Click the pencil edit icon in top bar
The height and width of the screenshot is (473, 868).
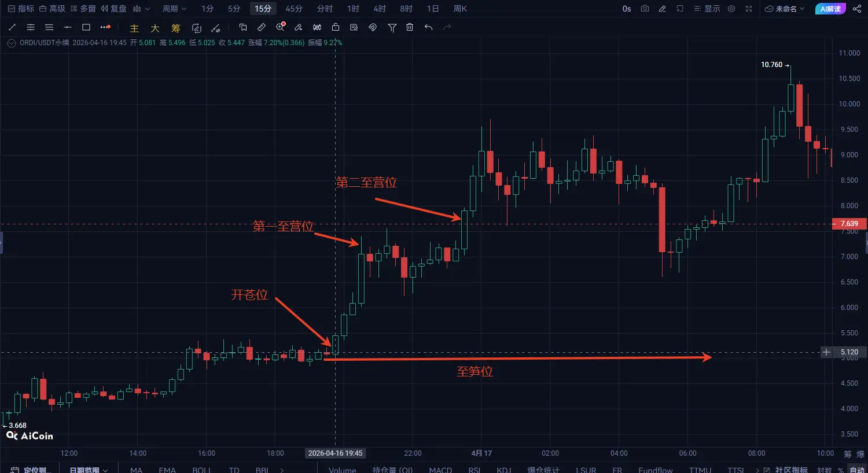(663, 9)
